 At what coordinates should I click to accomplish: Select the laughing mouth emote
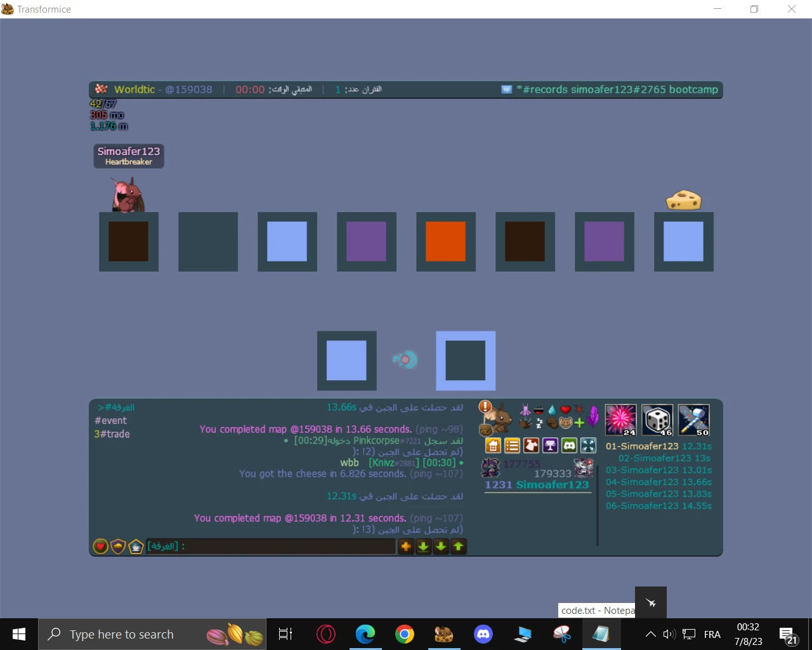point(539,409)
